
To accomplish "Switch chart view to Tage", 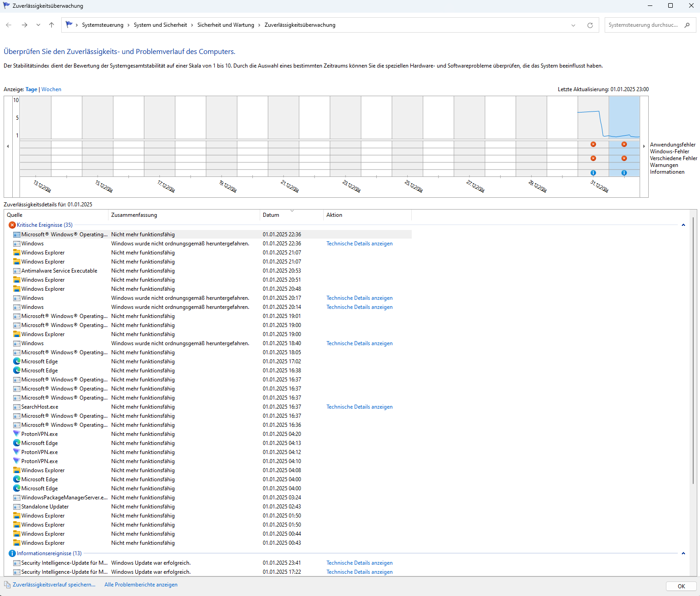I will point(31,89).
